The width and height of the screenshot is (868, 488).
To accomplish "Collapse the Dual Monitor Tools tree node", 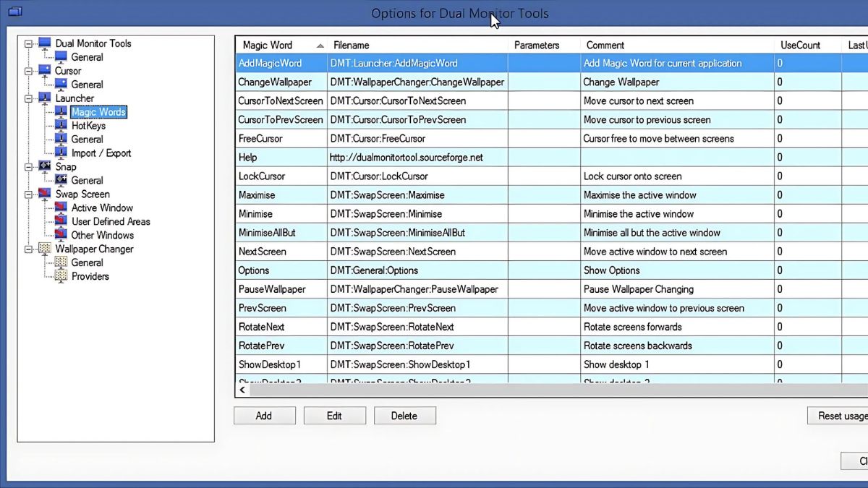I will [x=29, y=43].
